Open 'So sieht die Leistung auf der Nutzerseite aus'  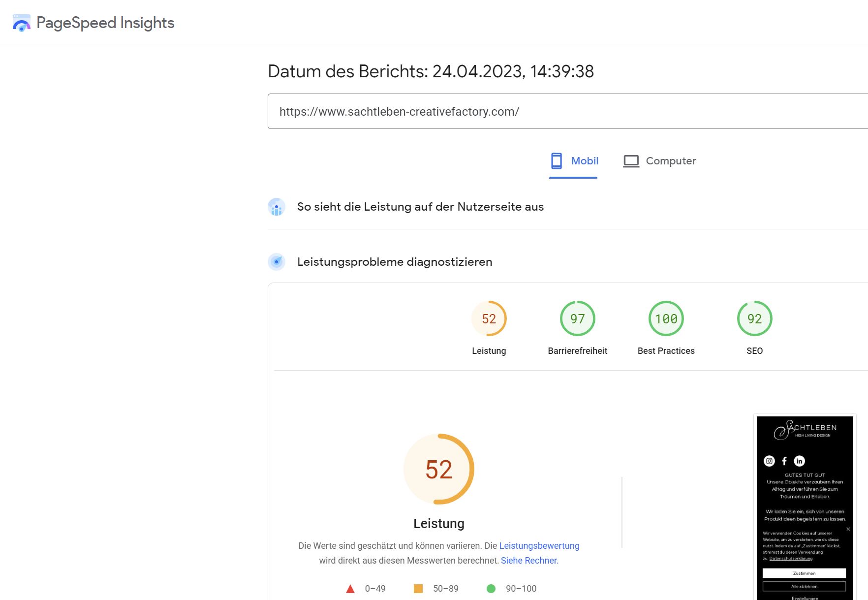tap(420, 207)
